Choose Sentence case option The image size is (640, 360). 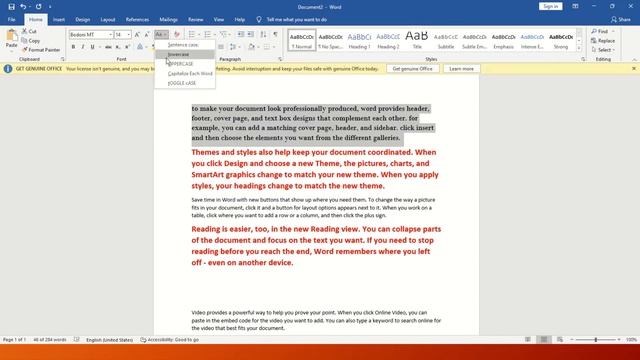(x=185, y=45)
